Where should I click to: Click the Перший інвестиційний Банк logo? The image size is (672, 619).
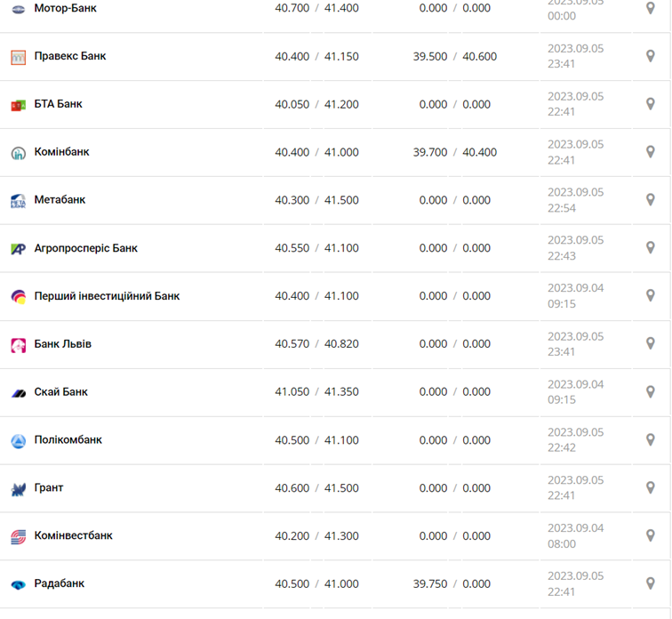click(x=18, y=296)
